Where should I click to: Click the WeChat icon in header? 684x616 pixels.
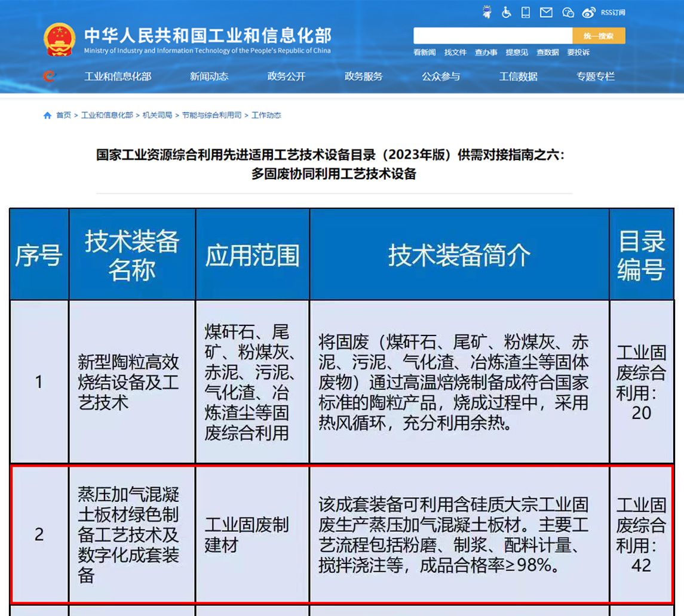[x=568, y=12]
